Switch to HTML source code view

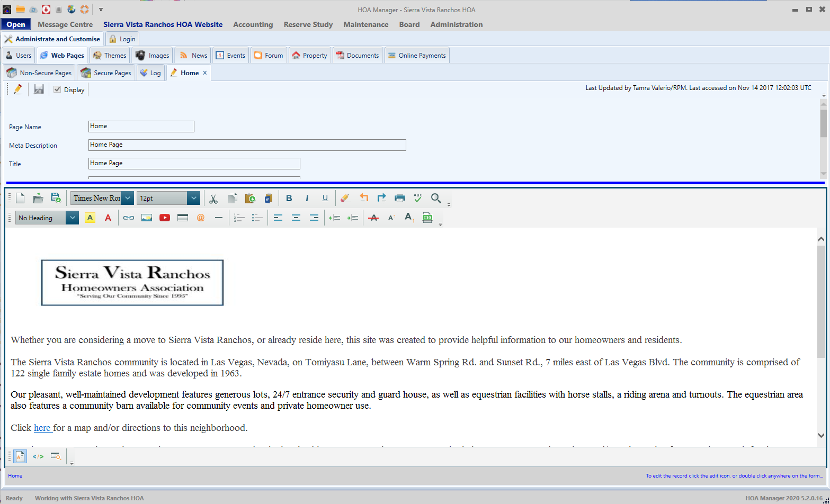(x=38, y=456)
